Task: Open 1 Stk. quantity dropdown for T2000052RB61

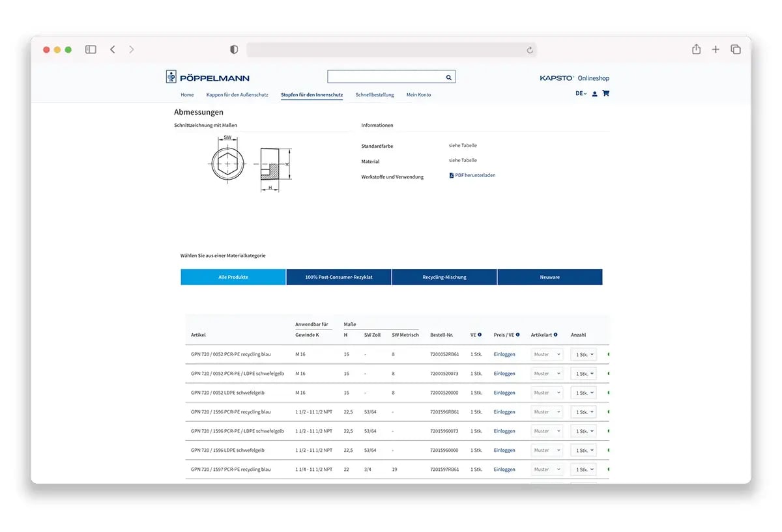Action: [x=584, y=354]
